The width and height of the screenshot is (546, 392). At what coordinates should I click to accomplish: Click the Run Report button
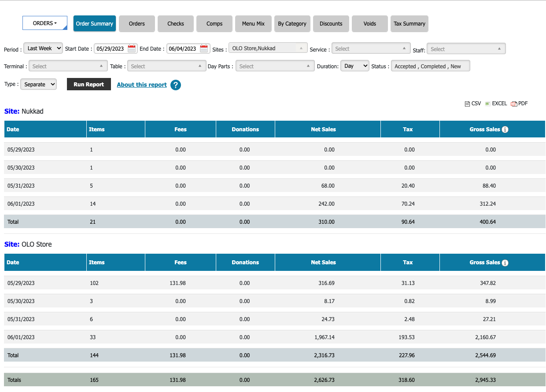(x=89, y=84)
